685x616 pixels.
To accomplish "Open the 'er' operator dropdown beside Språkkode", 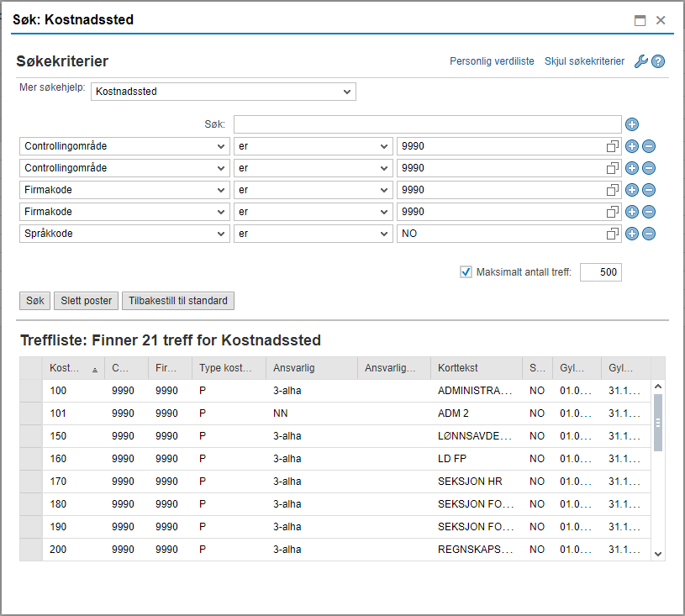I will (x=314, y=234).
